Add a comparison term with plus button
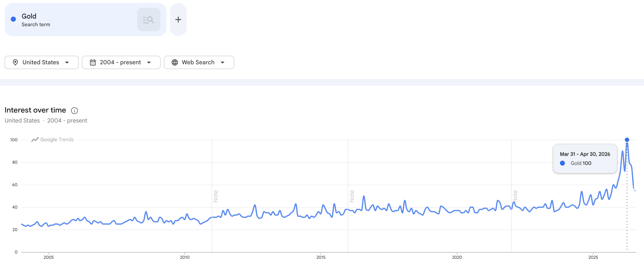Image resolution: width=644 pixels, height=265 pixels. pyautogui.click(x=178, y=20)
